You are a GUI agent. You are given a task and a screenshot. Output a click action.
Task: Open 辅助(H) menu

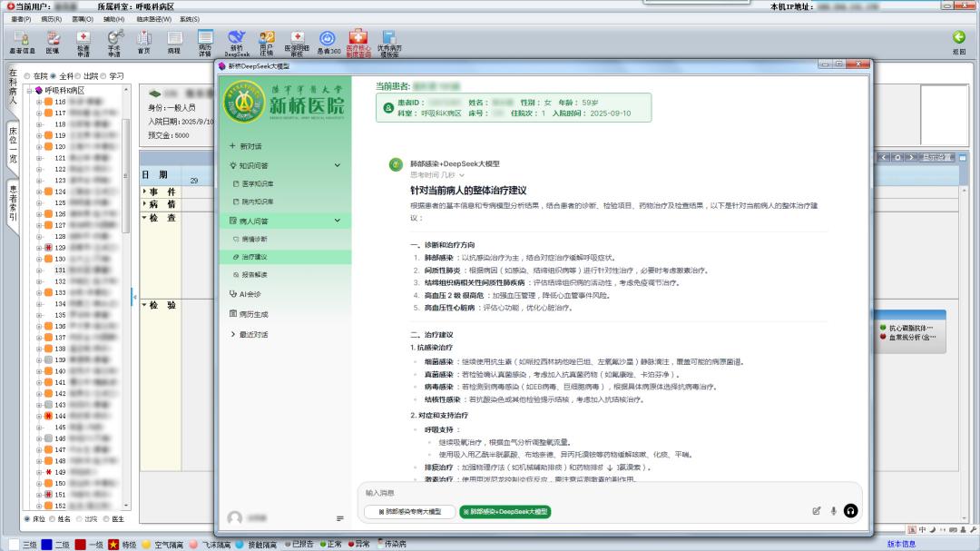113,19
